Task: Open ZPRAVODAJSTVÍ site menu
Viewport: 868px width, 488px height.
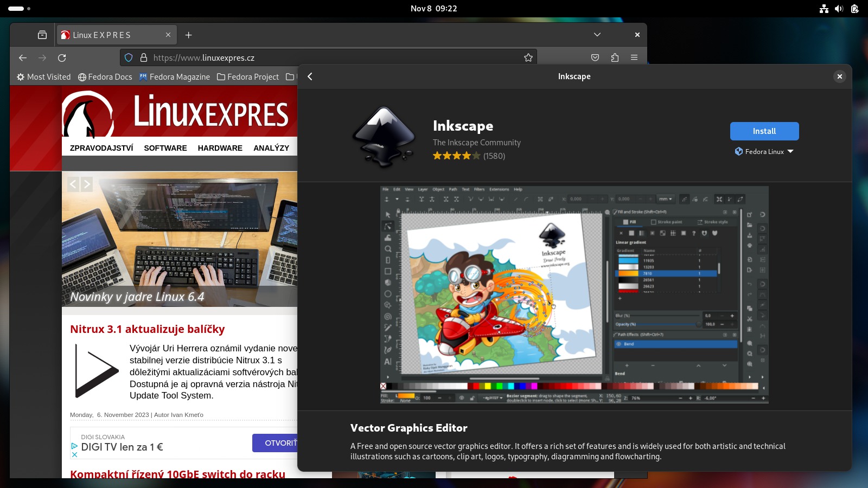Action: 101,148
